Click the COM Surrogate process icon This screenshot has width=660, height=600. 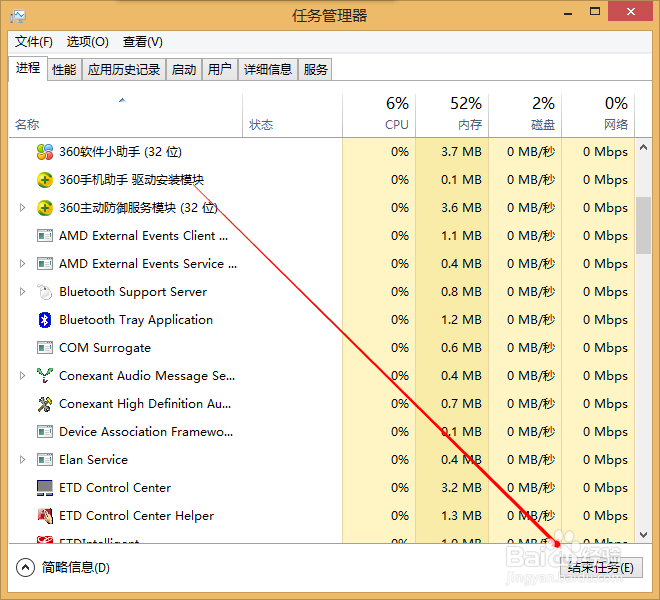click(45, 348)
